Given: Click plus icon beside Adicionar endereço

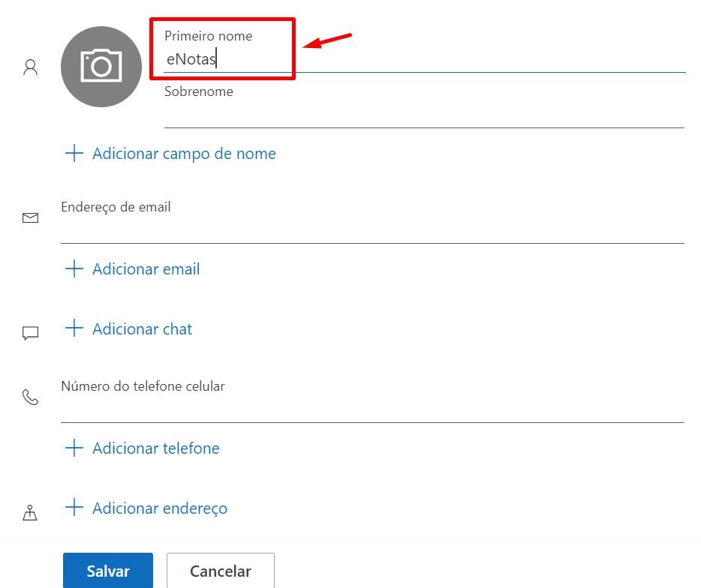Looking at the screenshot, I should 74,507.
